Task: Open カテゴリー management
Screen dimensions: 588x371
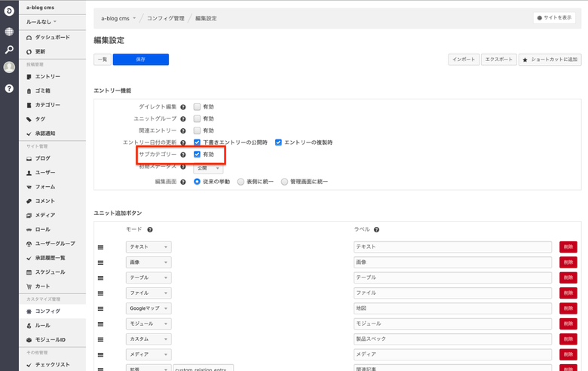Action: coord(53,105)
